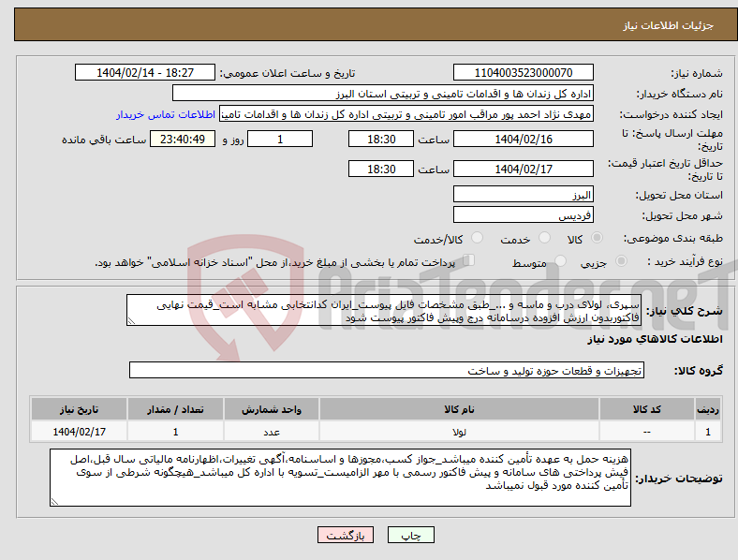Click the واحد شمارش column header

(x=272, y=409)
